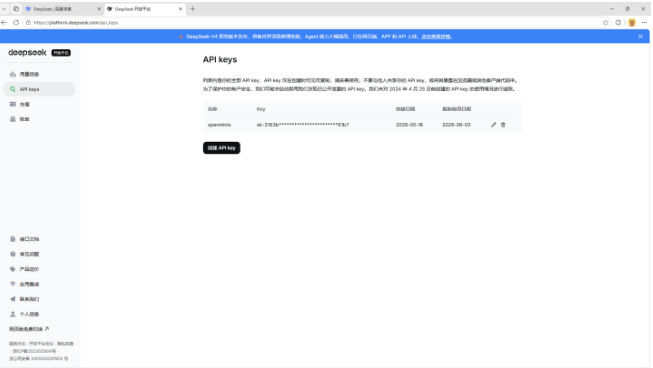This screenshot has height=368, width=653.
Task: Open a new browser tab with plus
Action: coord(192,9)
